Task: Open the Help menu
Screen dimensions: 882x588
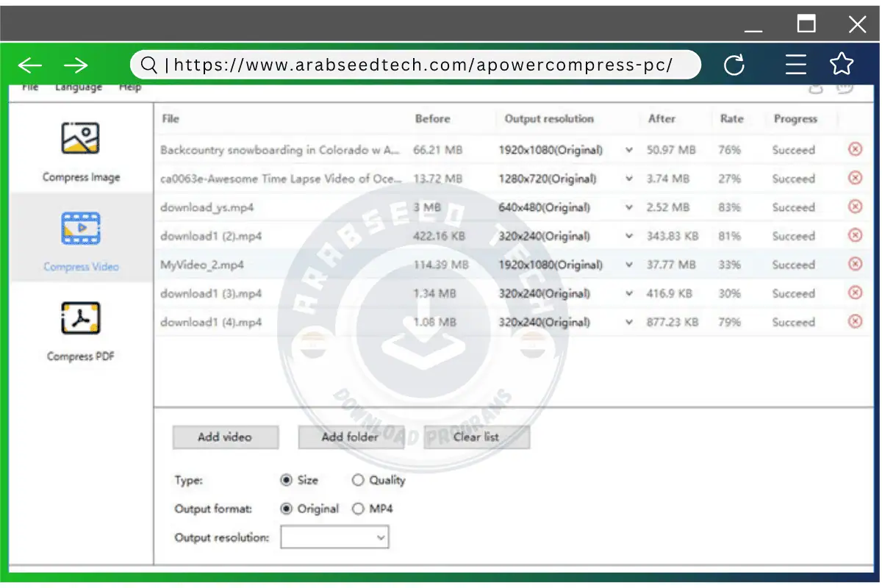Action: click(130, 87)
